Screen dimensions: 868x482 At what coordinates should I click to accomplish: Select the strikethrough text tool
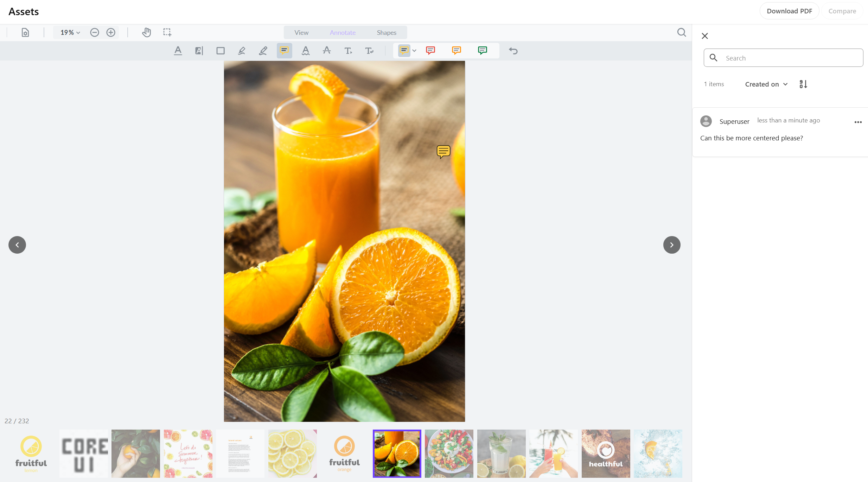coord(327,51)
